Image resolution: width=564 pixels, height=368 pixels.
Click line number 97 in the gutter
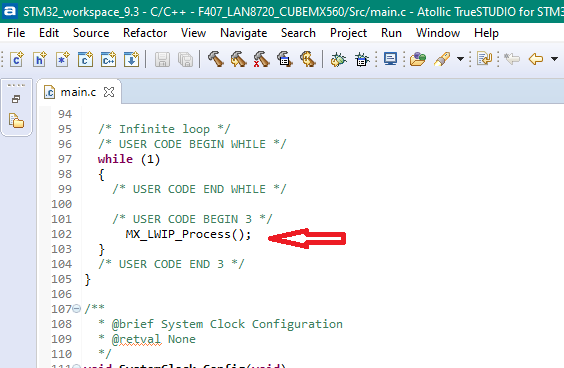(x=65, y=159)
